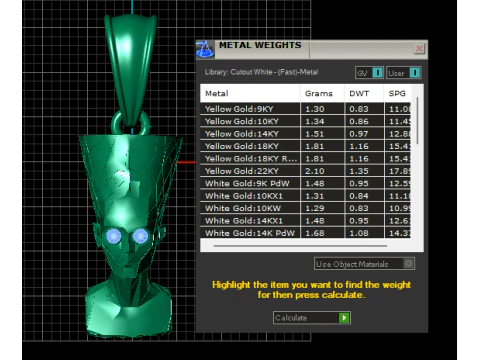The image size is (480, 360).
Task: Click the 1.68 grams cell for 14K PdW
Action: pyautogui.click(x=322, y=233)
